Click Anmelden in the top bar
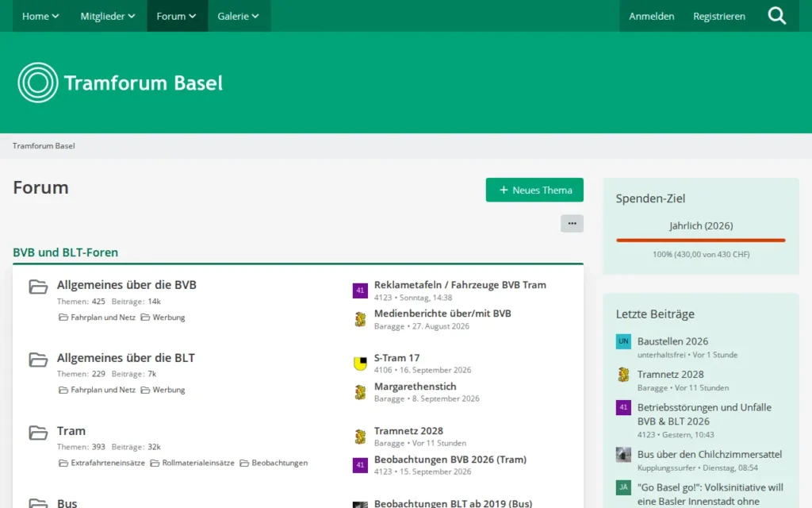This screenshot has height=508, width=812. (x=652, y=16)
